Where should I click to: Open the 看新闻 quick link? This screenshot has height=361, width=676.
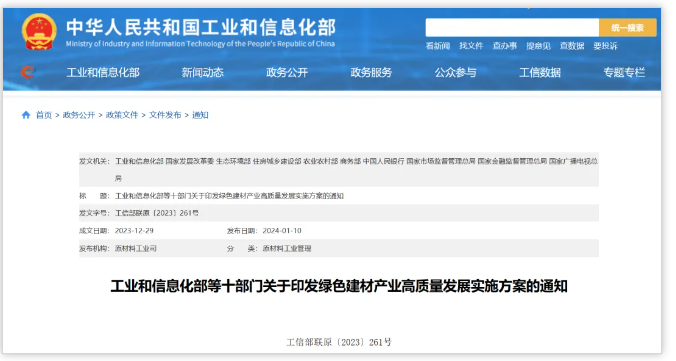438,46
